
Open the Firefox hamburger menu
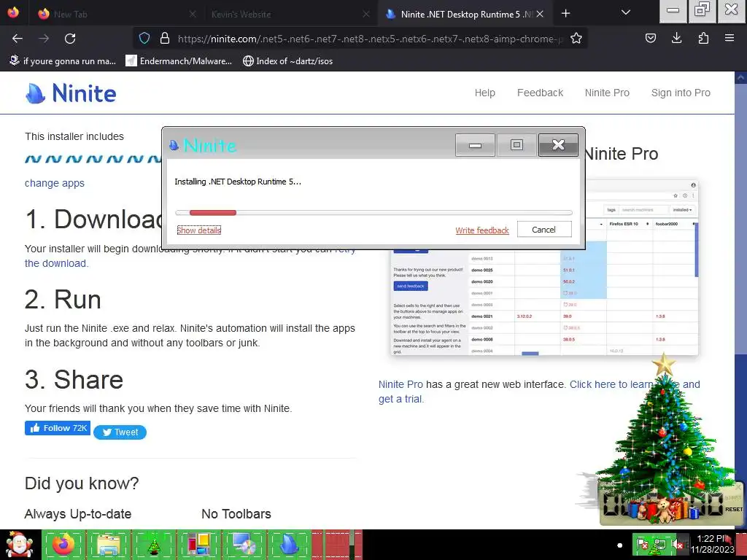pos(729,39)
